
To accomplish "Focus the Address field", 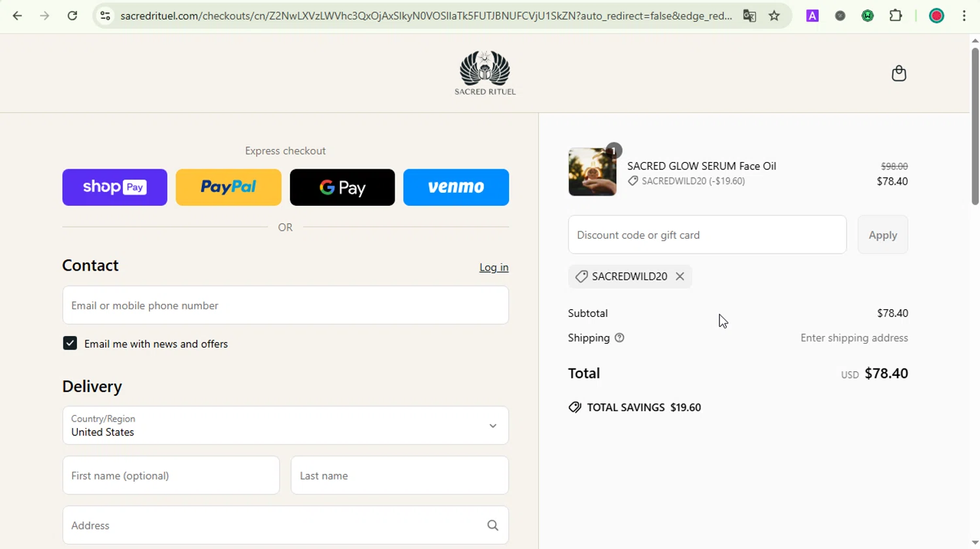I will tap(286, 525).
